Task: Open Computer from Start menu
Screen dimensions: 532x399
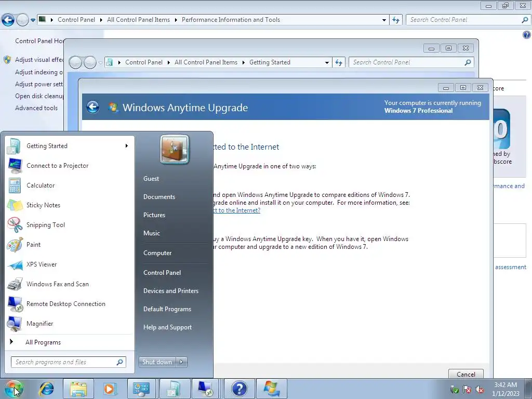Action: [157, 253]
